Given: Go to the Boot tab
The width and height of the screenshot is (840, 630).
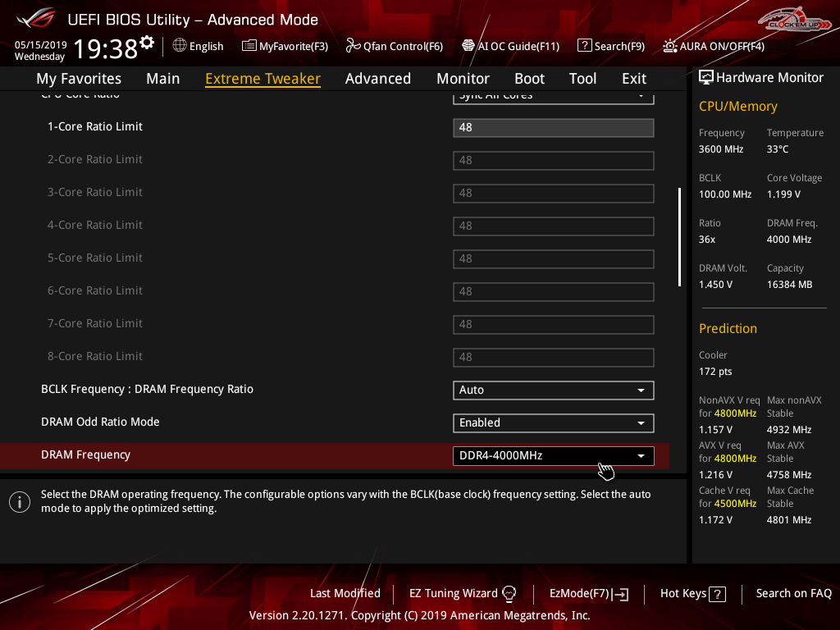Looking at the screenshot, I should coord(529,79).
